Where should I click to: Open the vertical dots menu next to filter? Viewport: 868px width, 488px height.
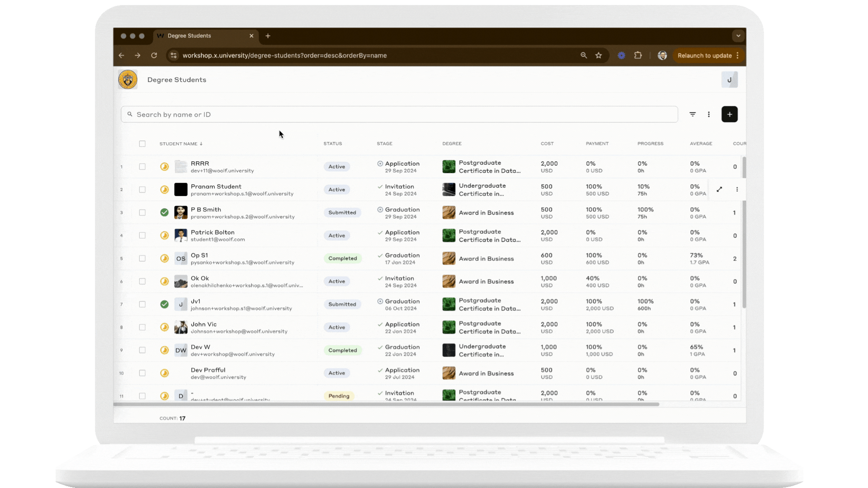click(708, 114)
